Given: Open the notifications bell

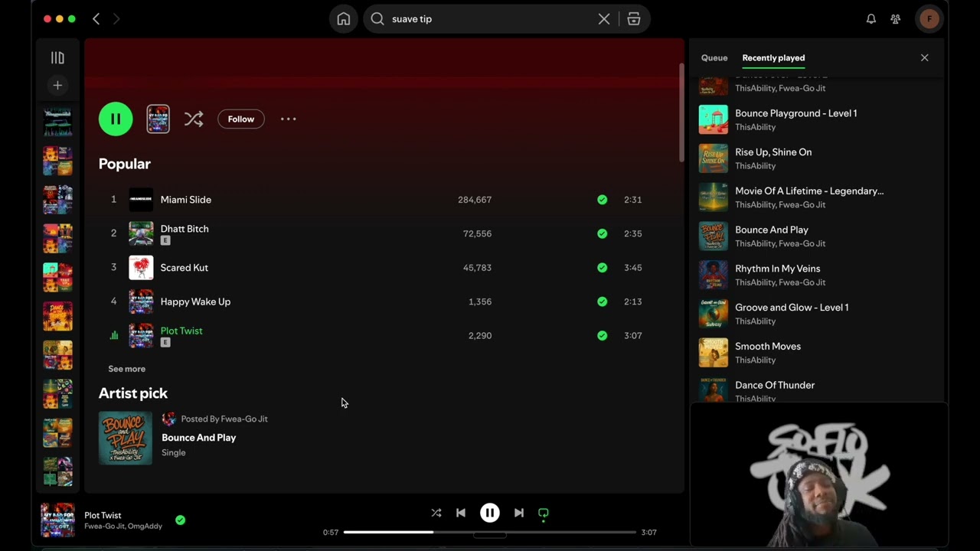Looking at the screenshot, I should pyautogui.click(x=871, y=19).
